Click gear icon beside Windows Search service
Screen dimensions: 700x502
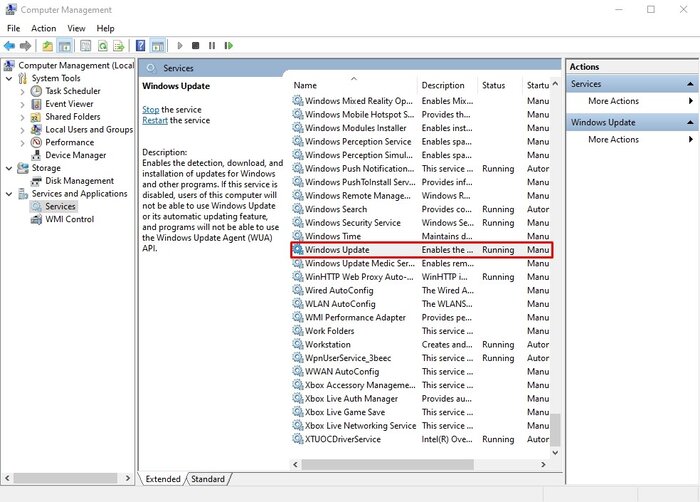click(x=297, y=209)
